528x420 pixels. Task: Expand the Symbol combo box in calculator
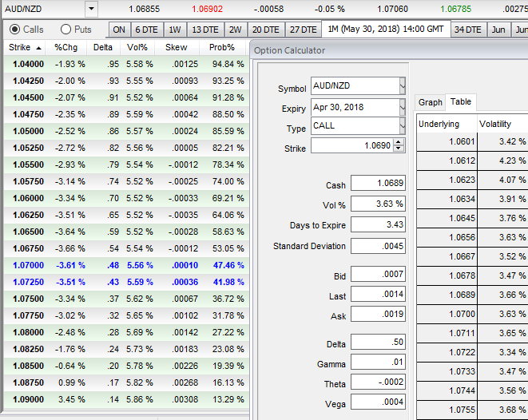click(x=402, y=86)
